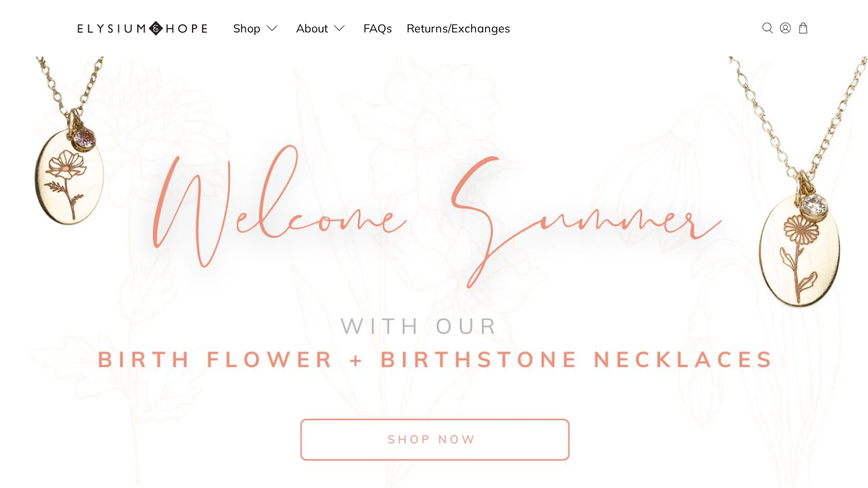Click the SHOP NOW button
Image resolution: width=868 pixels, height=488 pixels.
pos(435,440)
